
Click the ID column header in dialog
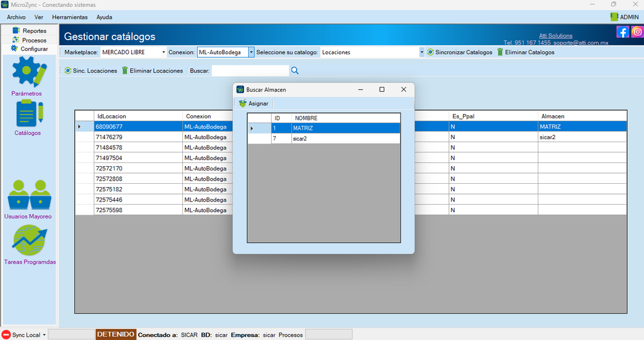(x=281, y=118)
